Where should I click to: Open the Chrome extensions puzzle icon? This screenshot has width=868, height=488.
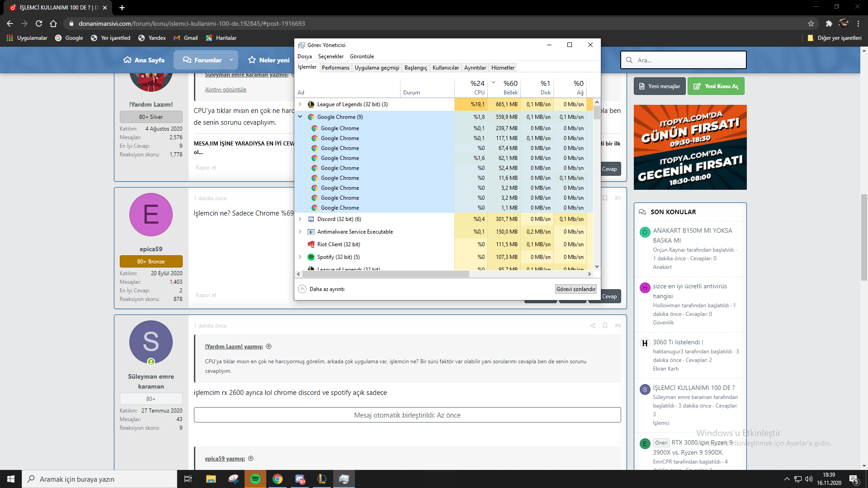coord(829,23)
